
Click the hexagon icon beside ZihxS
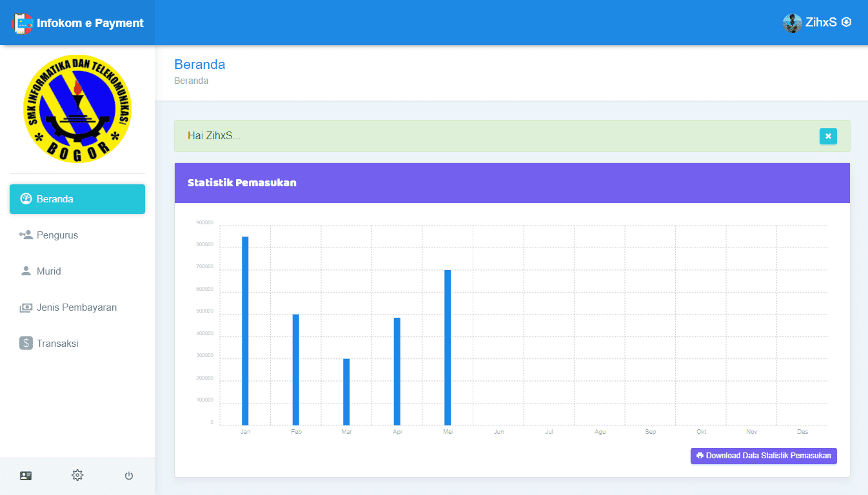tap(847, 22)
